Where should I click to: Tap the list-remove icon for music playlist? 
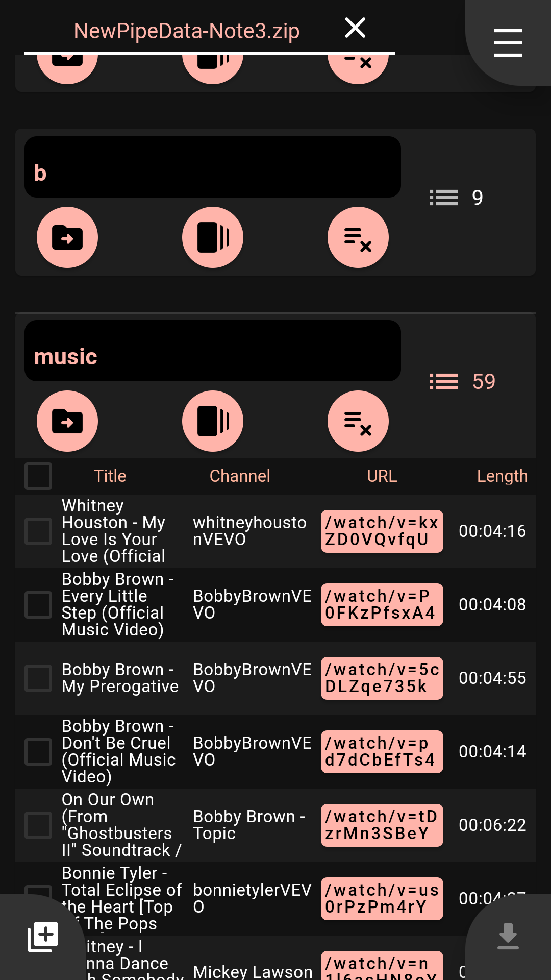click(358, 421)
